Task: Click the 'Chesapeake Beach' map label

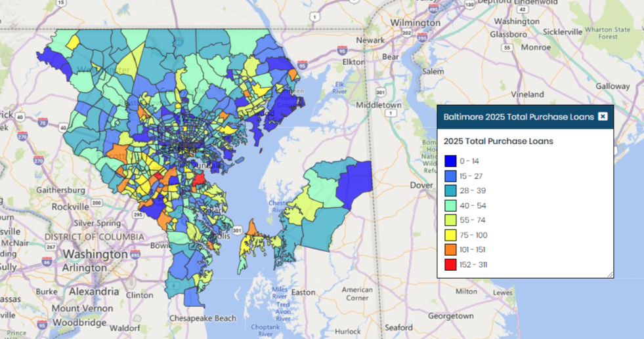Action: pyautogui.click(x=202, y=319)
